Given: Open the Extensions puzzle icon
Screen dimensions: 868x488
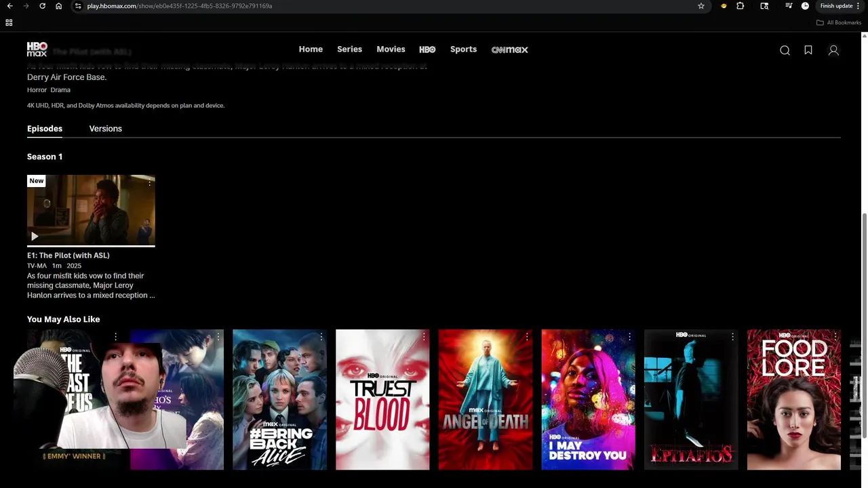Looking at the screenshot, I should (741, 6).
